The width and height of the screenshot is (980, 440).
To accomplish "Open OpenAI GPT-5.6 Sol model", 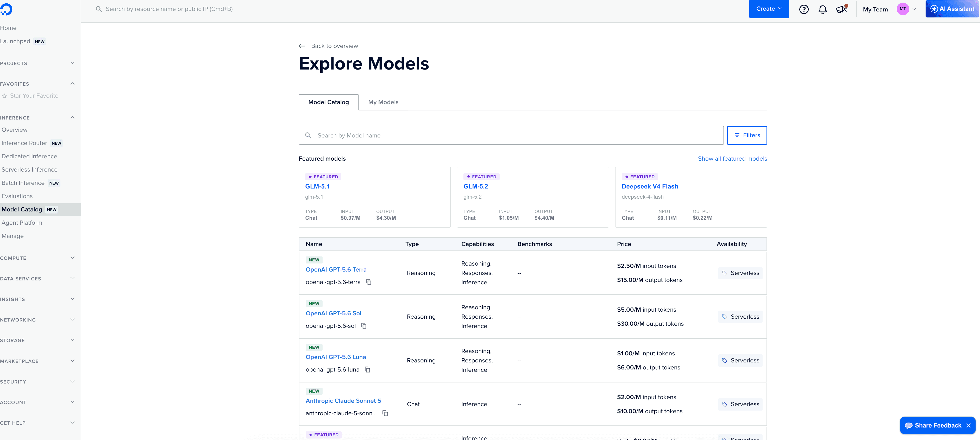I will [x=333, y=313].
